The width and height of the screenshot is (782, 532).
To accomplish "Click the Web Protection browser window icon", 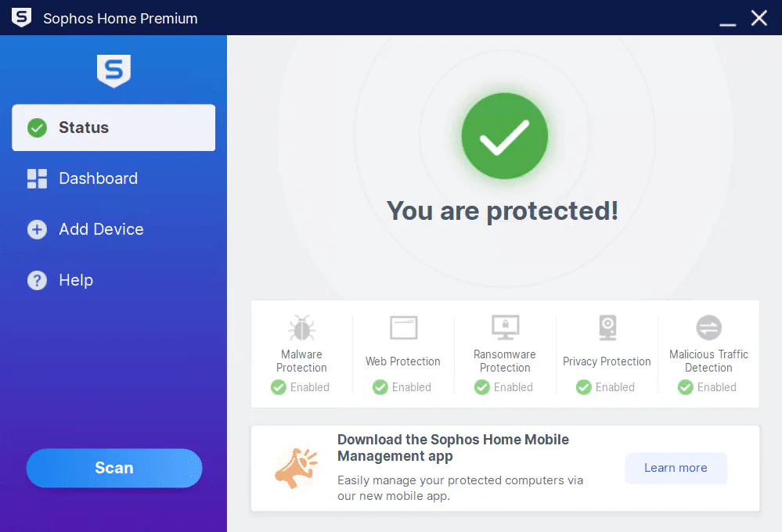I will pos(403,328).
